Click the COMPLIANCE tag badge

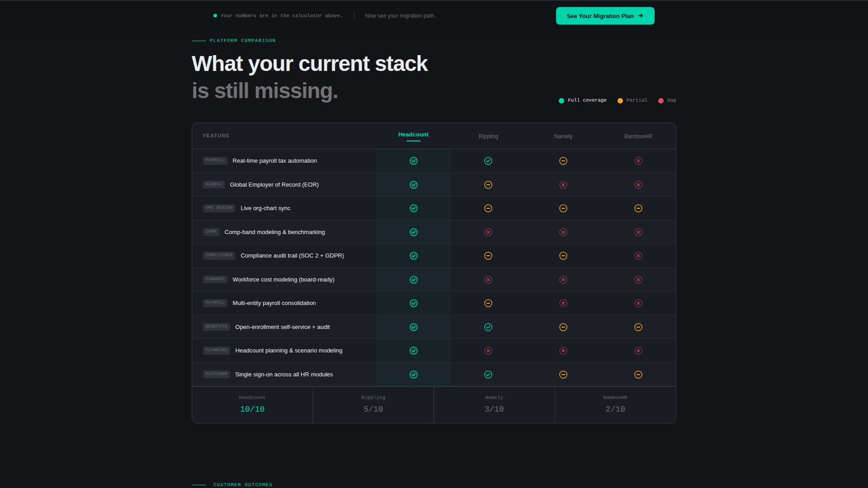click(x=219, y=255)
